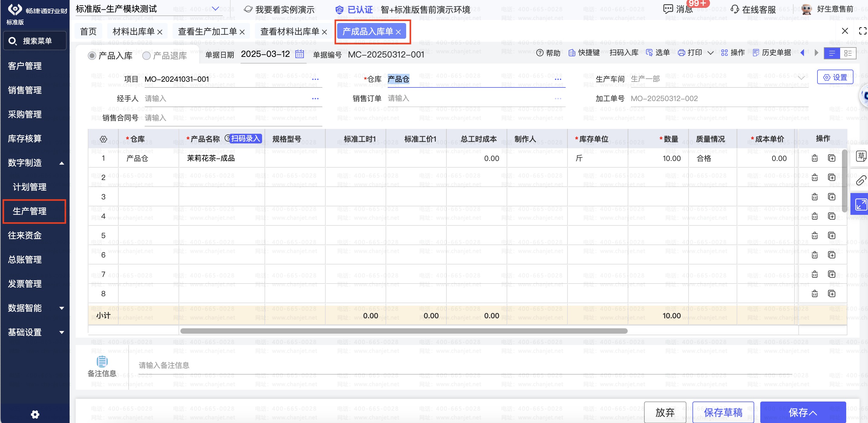Open 在线客服 online support
Image resolution: width=868 pixels, height=423 pixels.
click(x=753, y=9)
